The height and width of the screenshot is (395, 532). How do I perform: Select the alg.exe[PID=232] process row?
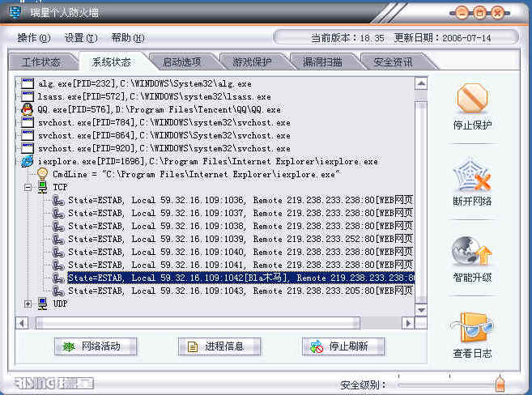click(145, 83)
